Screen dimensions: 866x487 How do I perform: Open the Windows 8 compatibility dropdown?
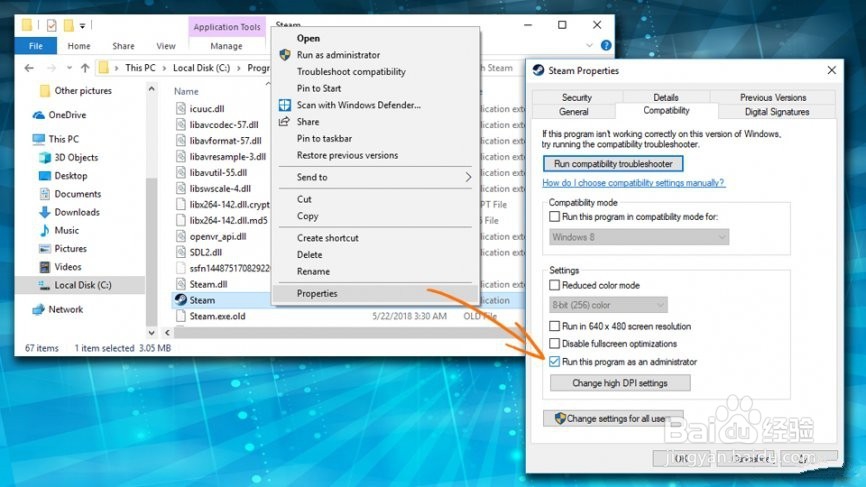pos(639,237)
